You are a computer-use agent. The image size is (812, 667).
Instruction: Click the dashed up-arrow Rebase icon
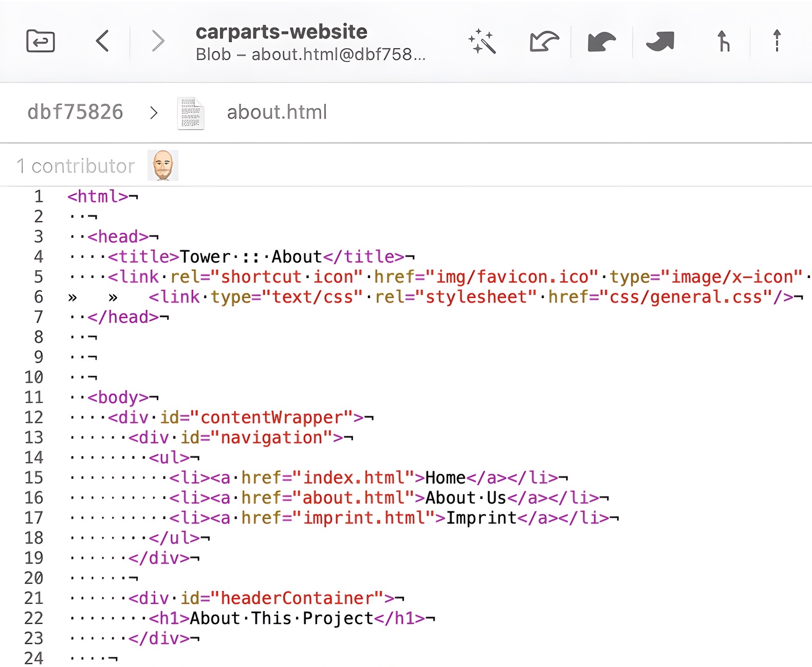tap(777, 41)
